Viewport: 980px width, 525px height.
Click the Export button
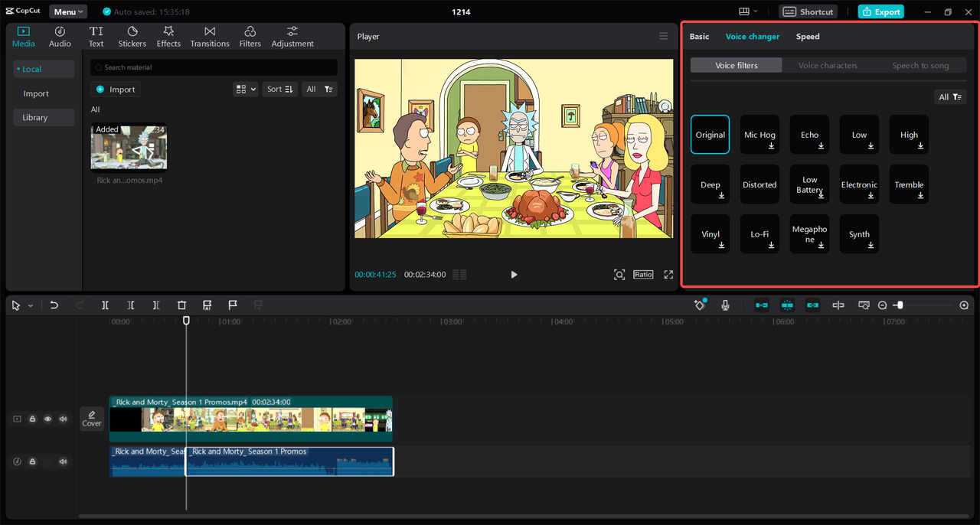880,11
